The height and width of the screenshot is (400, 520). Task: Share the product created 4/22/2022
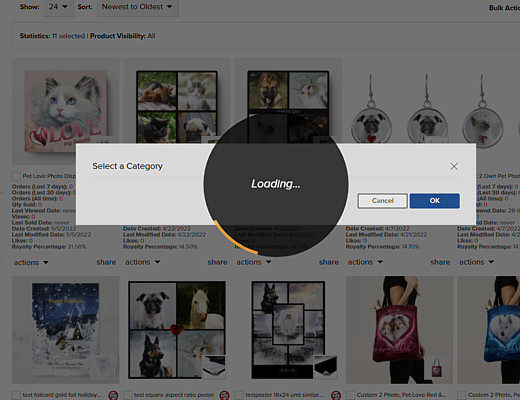(218, 262)
